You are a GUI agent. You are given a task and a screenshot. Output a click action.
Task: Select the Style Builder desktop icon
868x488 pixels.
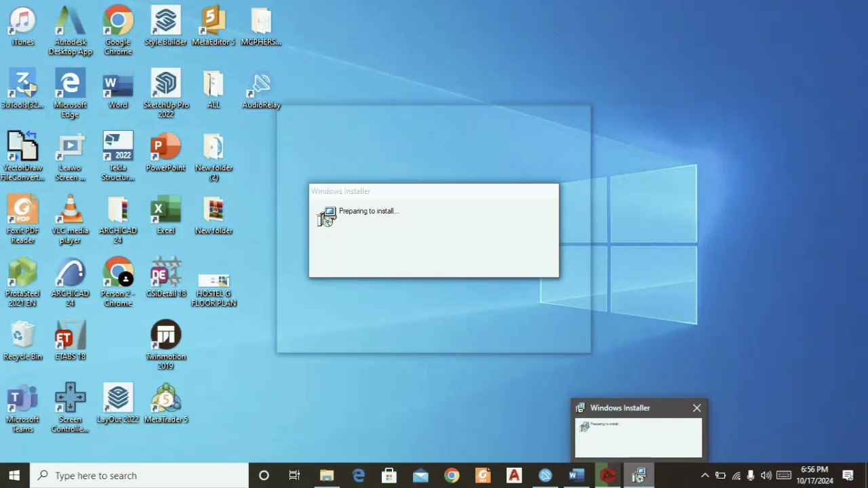[165, 26]
